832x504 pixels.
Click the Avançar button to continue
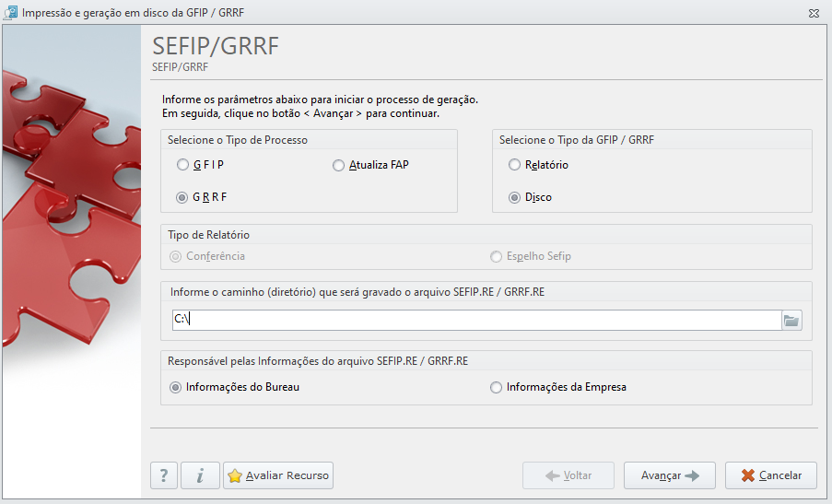tap(670, 475)
